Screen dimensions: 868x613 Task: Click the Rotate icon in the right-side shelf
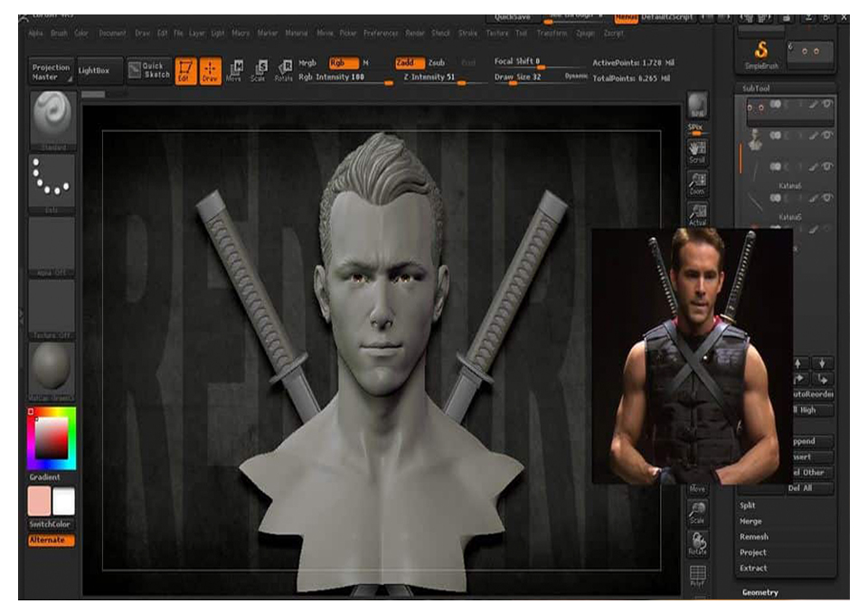point(697,543)
